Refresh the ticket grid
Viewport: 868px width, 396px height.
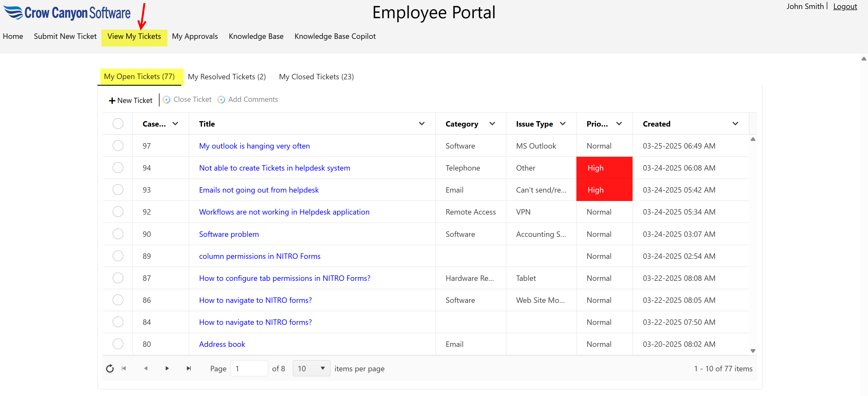click(110, 368)
